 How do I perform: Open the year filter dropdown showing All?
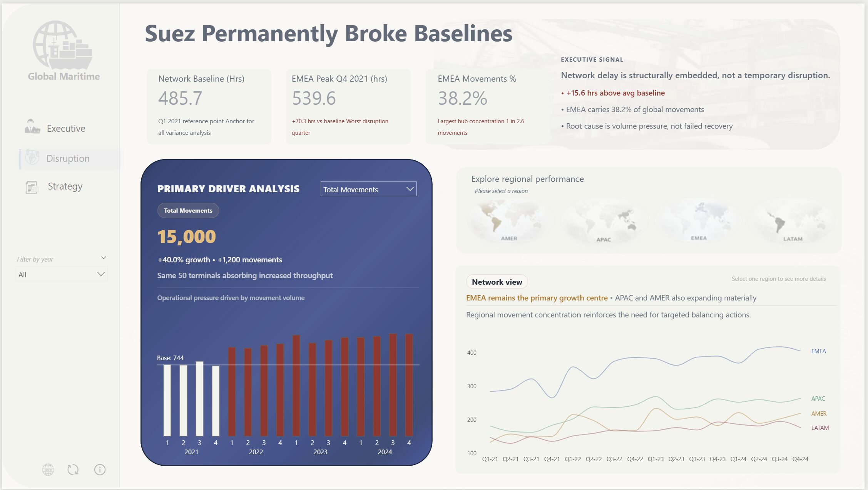(62, 275)
